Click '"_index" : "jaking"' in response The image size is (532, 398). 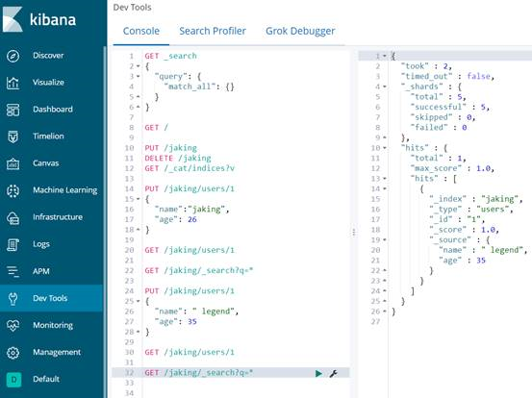coord(476,199)
